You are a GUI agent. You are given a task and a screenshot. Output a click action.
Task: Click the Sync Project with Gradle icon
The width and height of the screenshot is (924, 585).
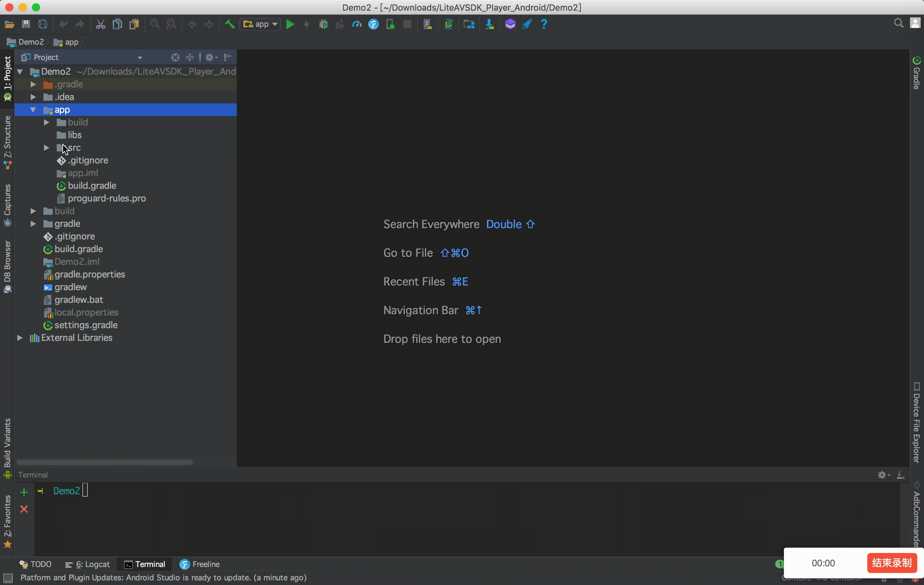tap(448, 25)
